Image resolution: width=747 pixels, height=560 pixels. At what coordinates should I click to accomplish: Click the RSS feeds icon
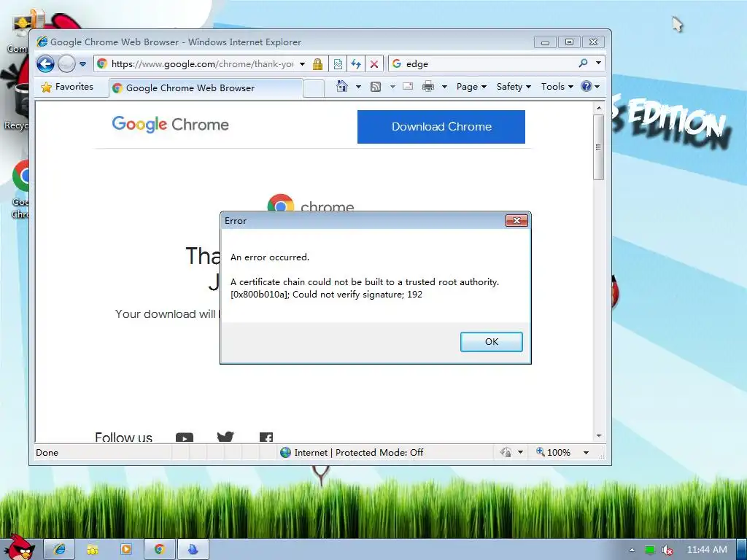(x=376, y=87)
